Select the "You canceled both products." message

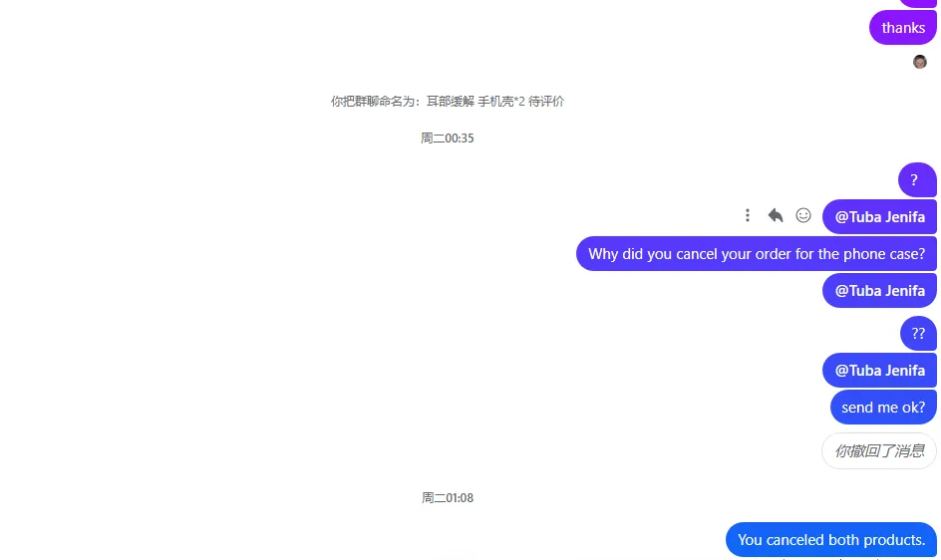831,540
